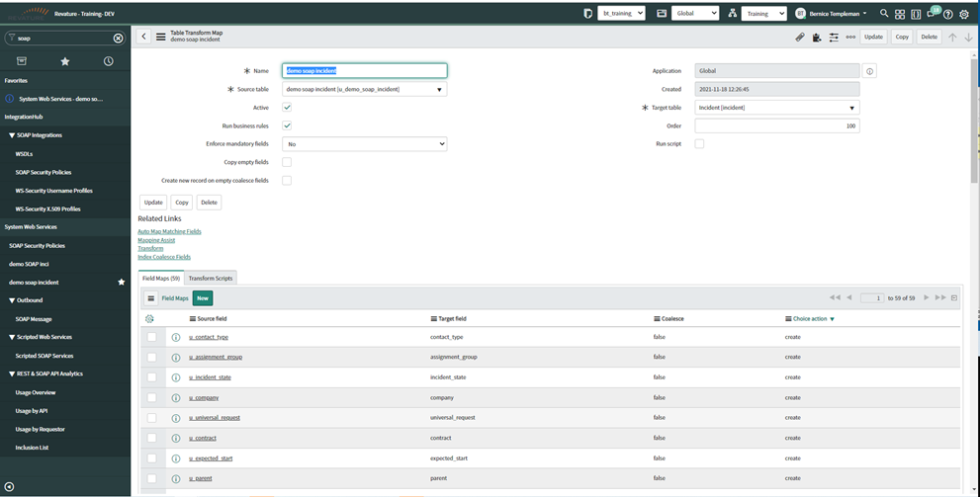Click the attachments paperclip icon
The image size is (980, 497).
coord(800,37)
